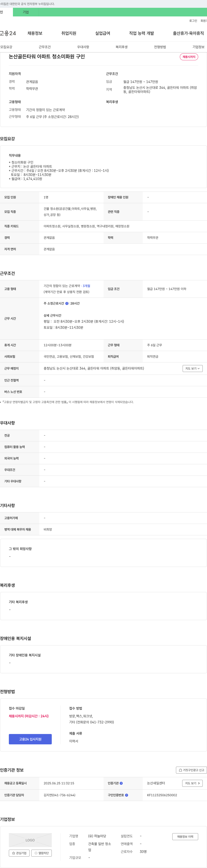Select the contact 김지연(041-736-6244)
Screen dimensions: 207x868
click(x=60, y=795)
